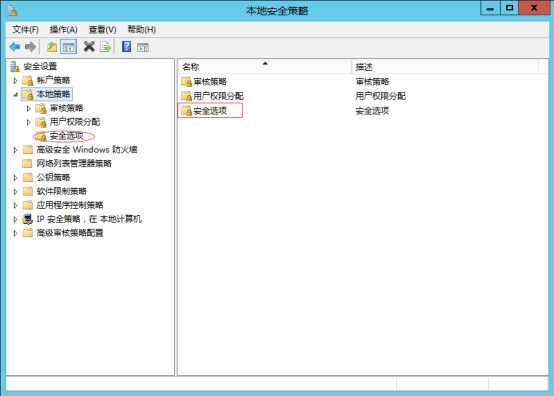Sort by the 名称 column header
This screenshot has width=554, height=396.
click(x=265, y=66)
